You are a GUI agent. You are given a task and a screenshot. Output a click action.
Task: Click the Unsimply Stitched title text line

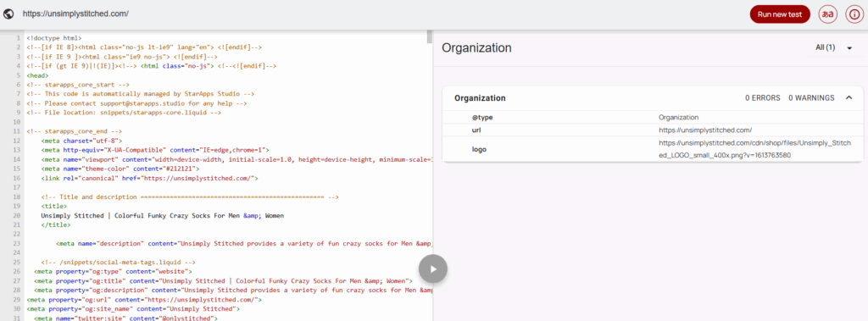coord(162,215)
